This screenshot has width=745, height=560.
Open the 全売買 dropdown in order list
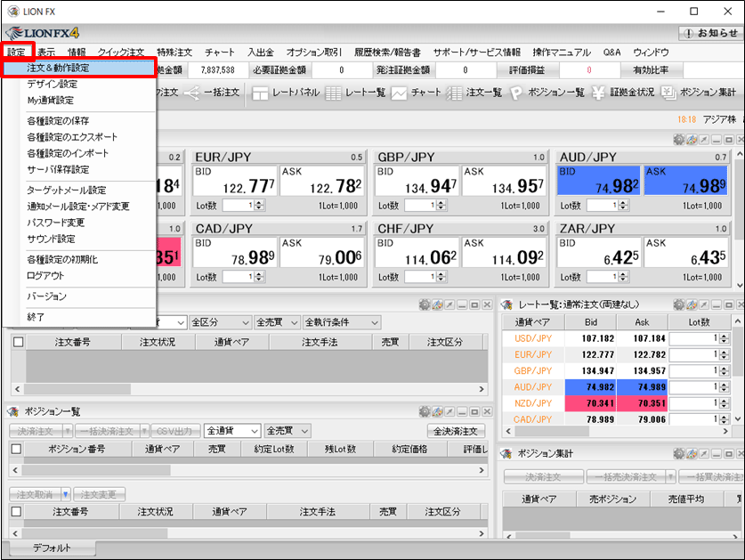277,322
